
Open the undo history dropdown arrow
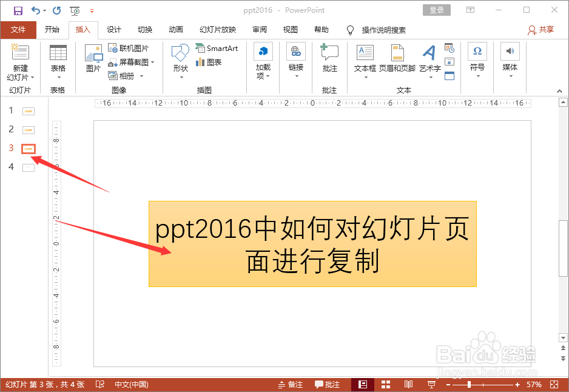(45, 10)
